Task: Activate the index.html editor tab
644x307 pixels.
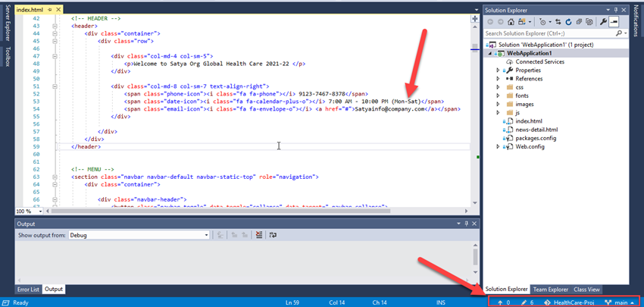Action: [x=30, y=9]
